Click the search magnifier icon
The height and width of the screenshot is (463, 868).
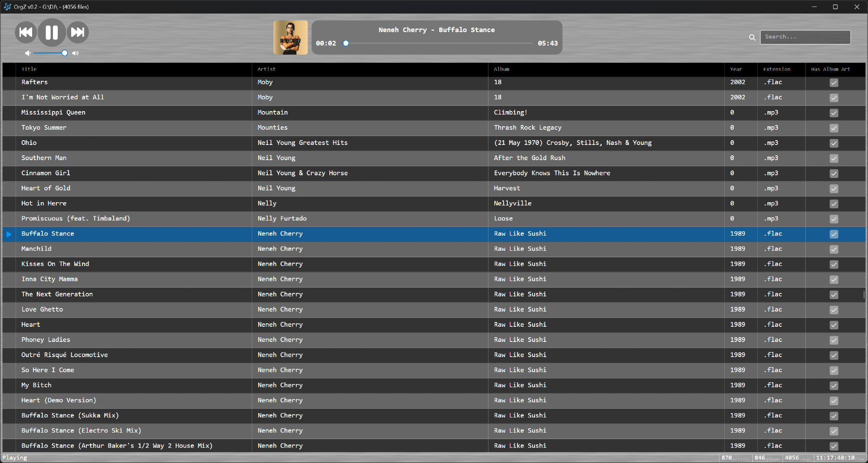[752, 37]
